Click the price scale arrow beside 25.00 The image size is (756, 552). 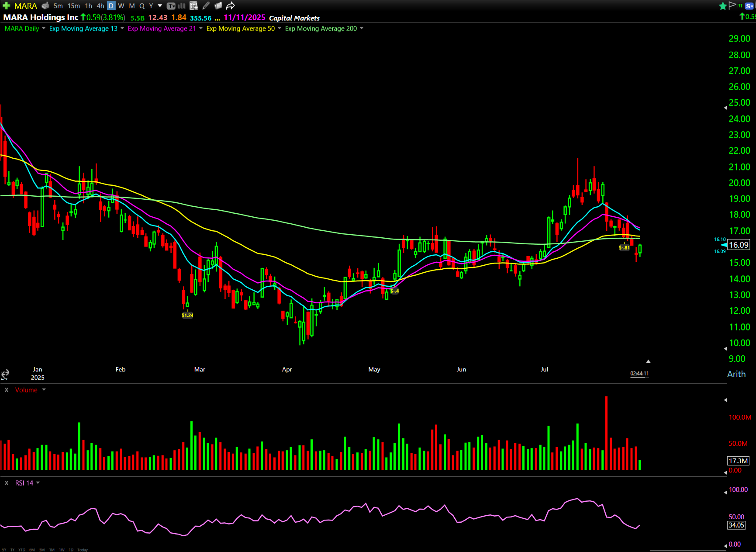pos(726,108)
